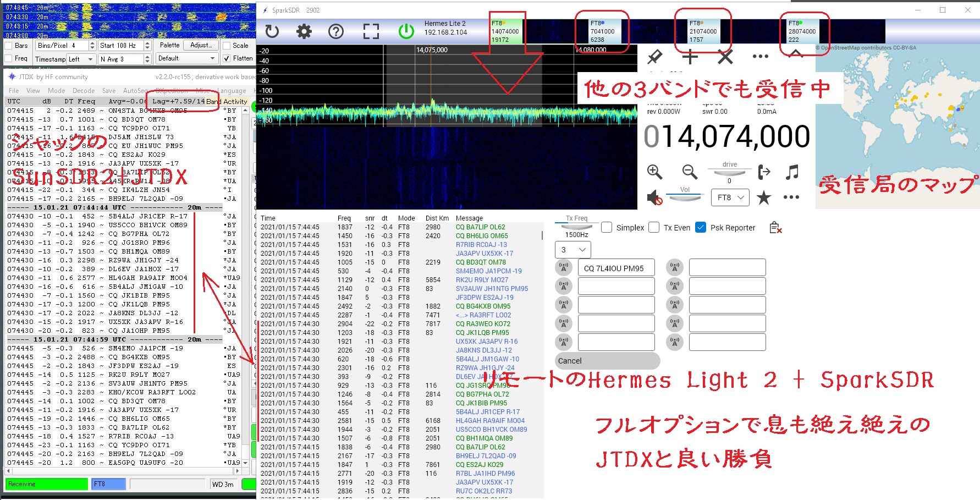The width and height of the screenshot is (980, 500).
Task: Click the snr column header in SparkSDR table
Action: tap(370, 218)
